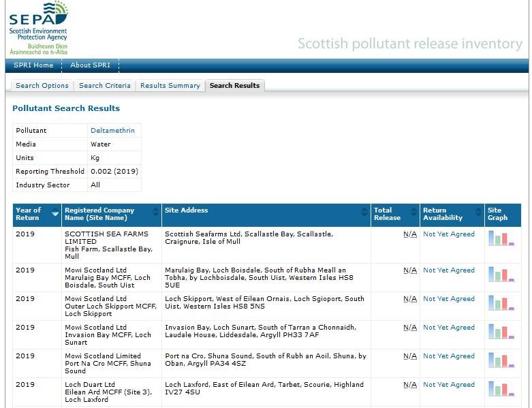
Task: Open Not Yet Agreed for Marulaig Bay row
Action: [449, 270]
